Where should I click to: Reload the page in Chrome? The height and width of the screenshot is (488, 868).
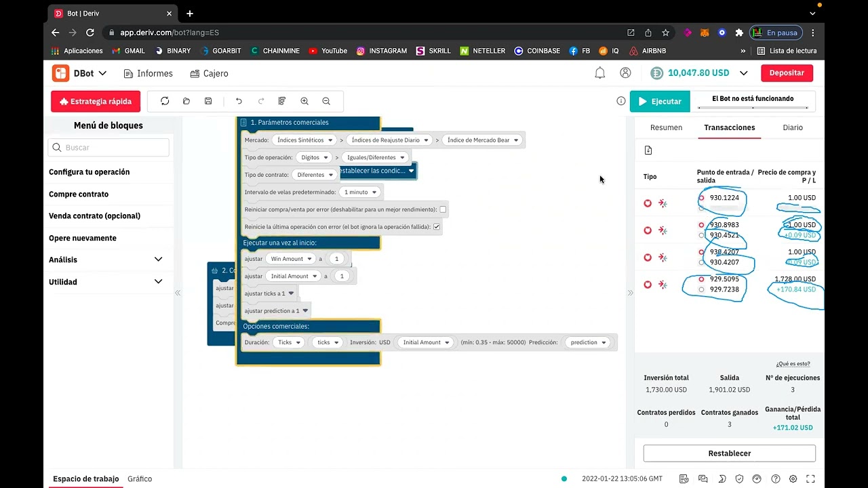pyautogui.click(x=89, y=33)
